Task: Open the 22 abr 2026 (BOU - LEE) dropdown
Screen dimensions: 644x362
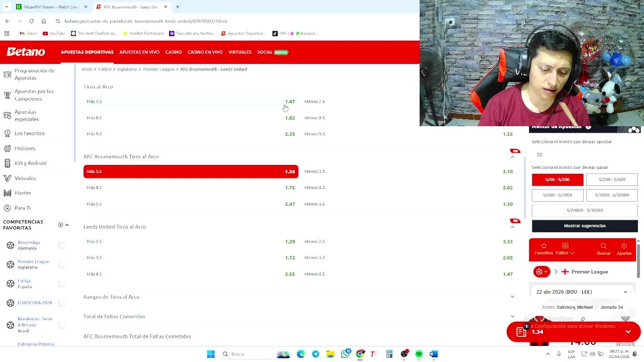Action: [x=582, y=292]
